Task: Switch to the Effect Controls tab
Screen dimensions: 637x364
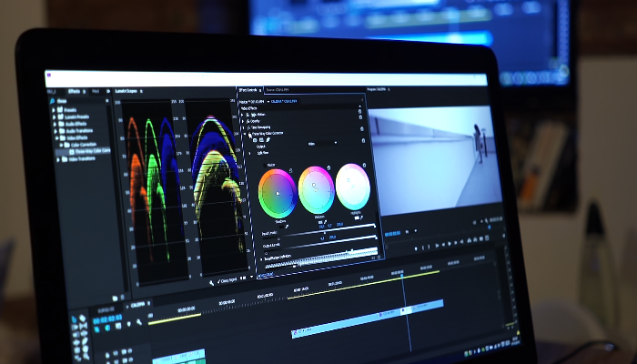Action: click(x=248, y=90)
